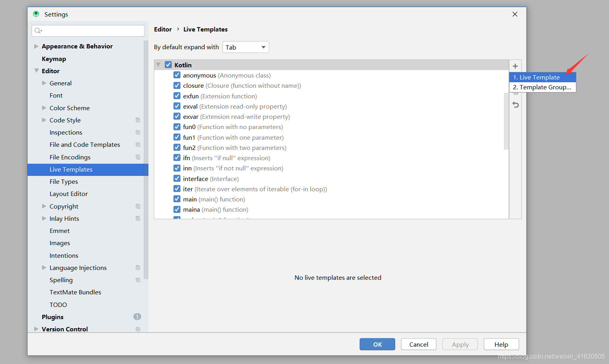
Task: Select the iter template row
Action: (x=331, y=189)
